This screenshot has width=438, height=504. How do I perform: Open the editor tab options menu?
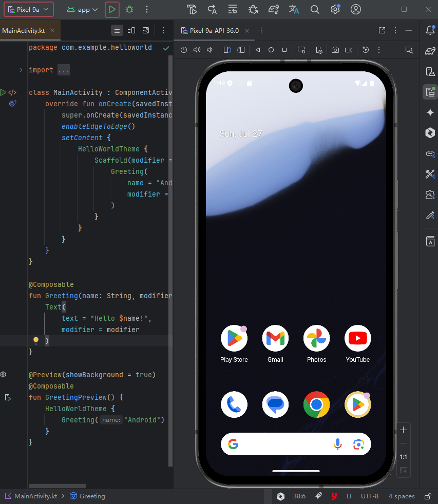(x=163, y=30)
